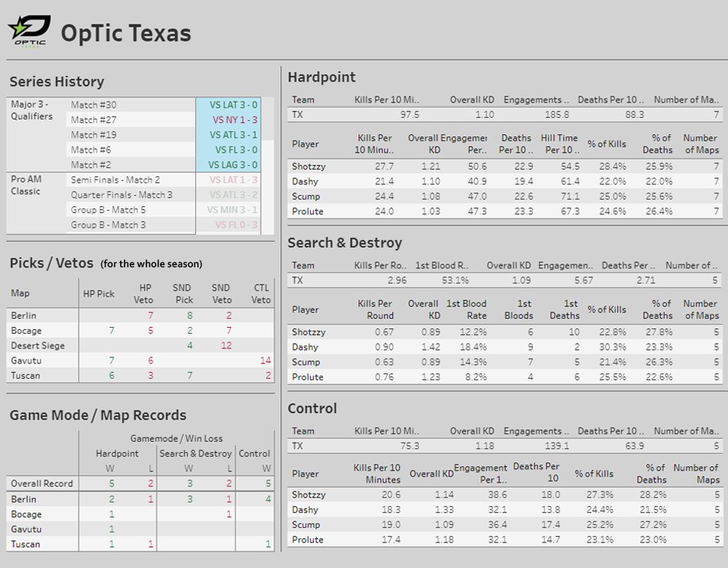
Task: Click S&D team 1st Blood Rate 53.1%
Action: (455, 280)
